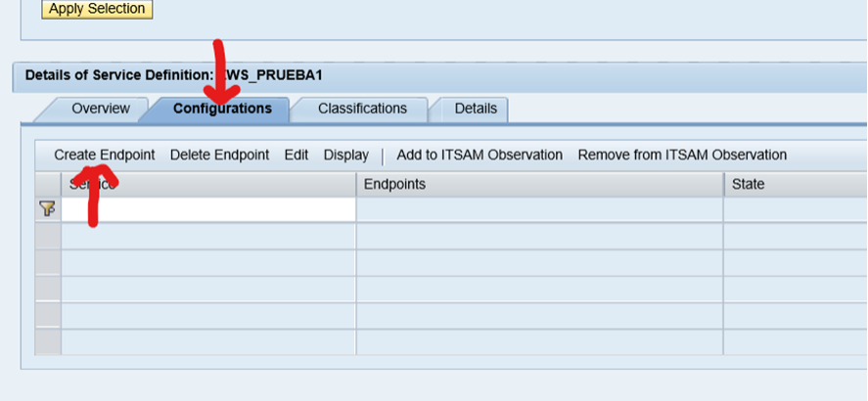The height and width of the screenshot is (401, 868).
Task: Click Add to ITSAM Observation
Action: (480, 155)
